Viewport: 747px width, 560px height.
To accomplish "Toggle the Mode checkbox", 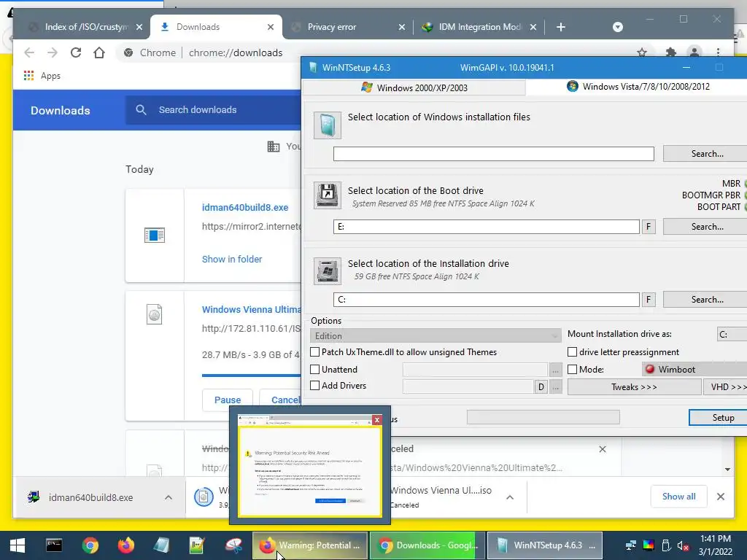I will click(573, 369).
